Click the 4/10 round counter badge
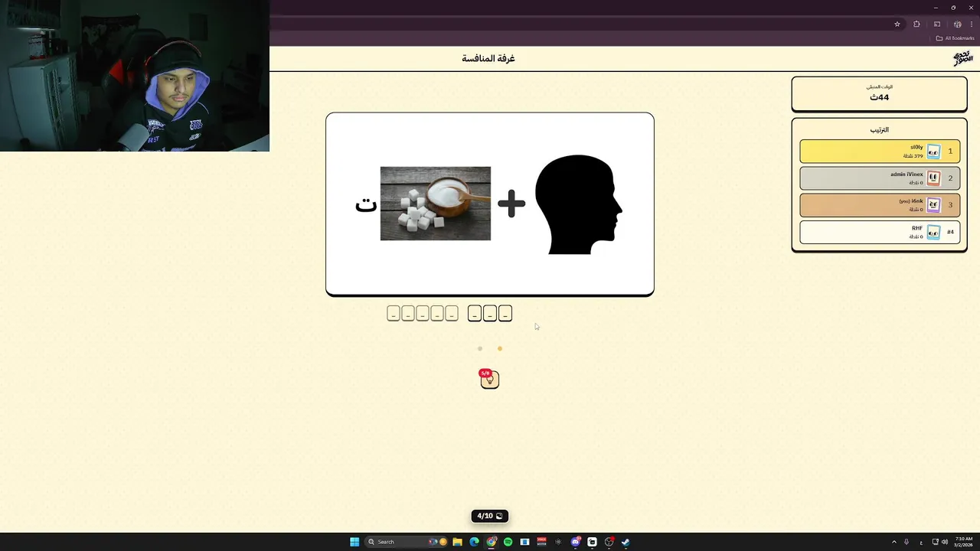Image resolution: width=980 pixels, height=551 pixels. point(490,516)
